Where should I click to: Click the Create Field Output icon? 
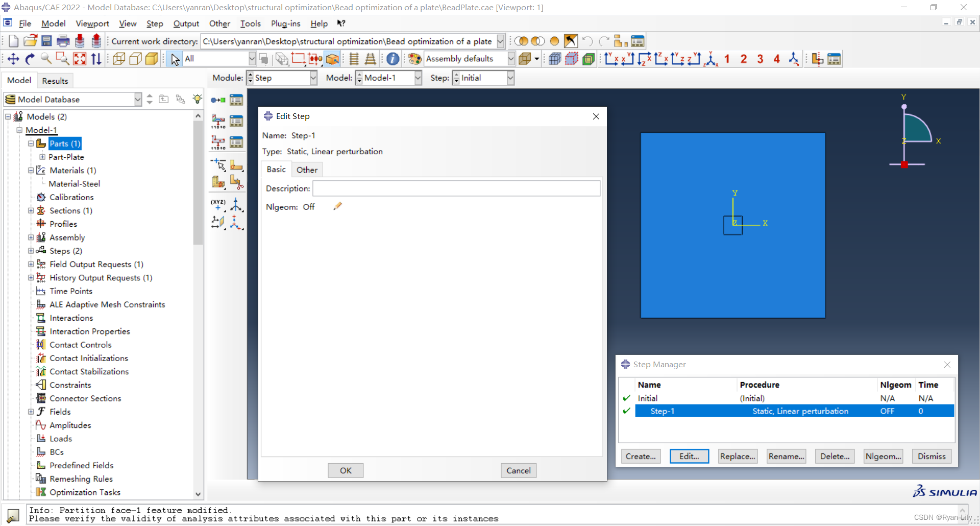coord(218,121)
